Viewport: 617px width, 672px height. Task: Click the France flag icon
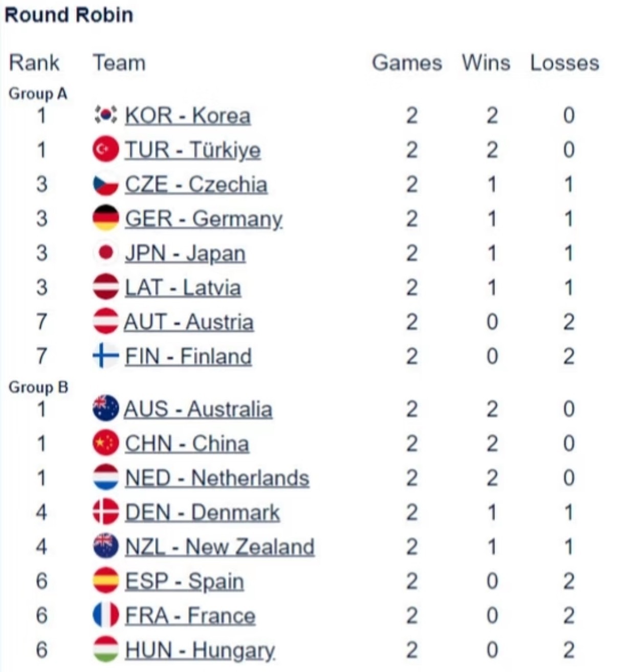[106, 616]
